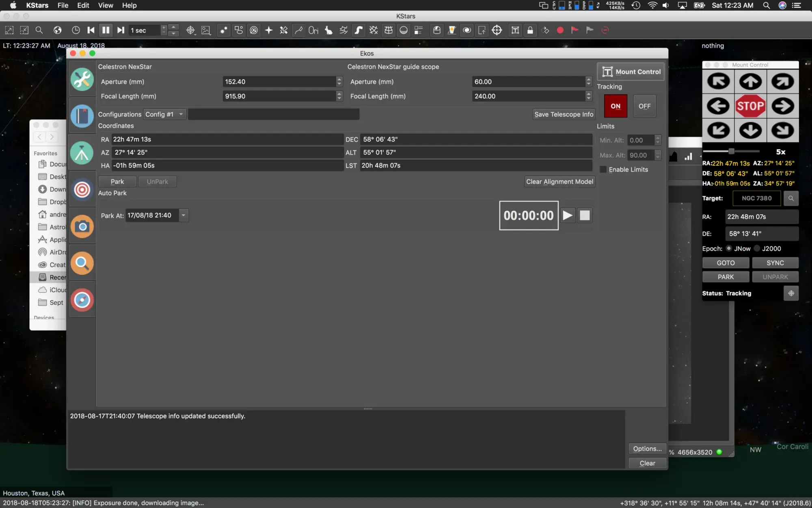Click the target search magnifier icon
Viewport: 812px width, 508px height.
(x=791, y=198)
